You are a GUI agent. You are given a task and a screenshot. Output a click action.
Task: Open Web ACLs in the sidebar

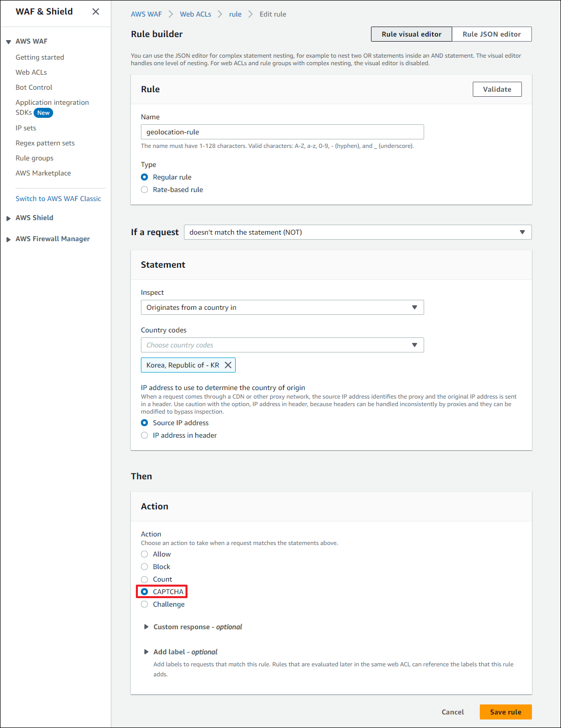(x=31, y=72)
